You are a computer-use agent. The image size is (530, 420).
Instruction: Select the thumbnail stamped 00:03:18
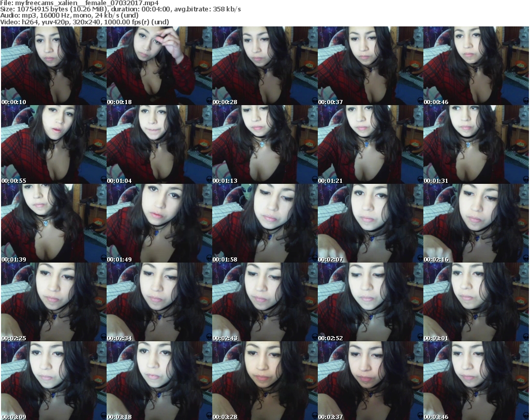coord(159,381)
